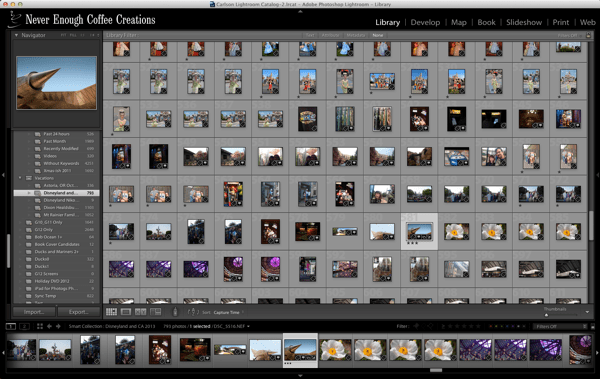Viewport: 600px width, 379px height.
Task: Filter by rejected photos flag icon
Action: [x=430, y=326]
